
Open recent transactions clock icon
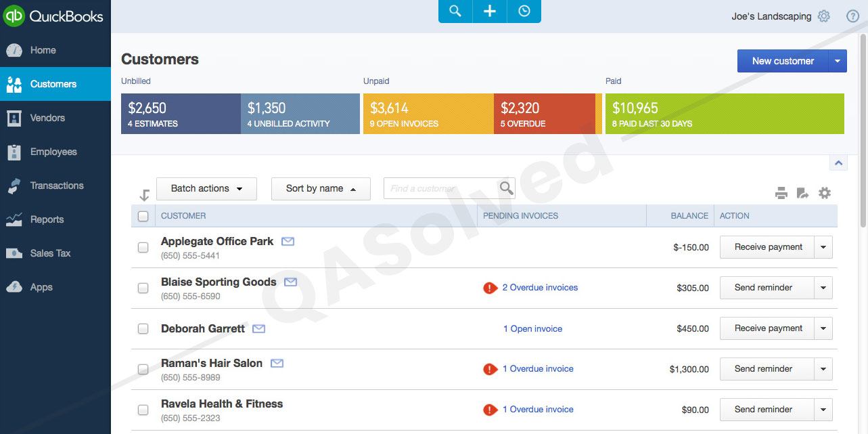pos(524,12)
